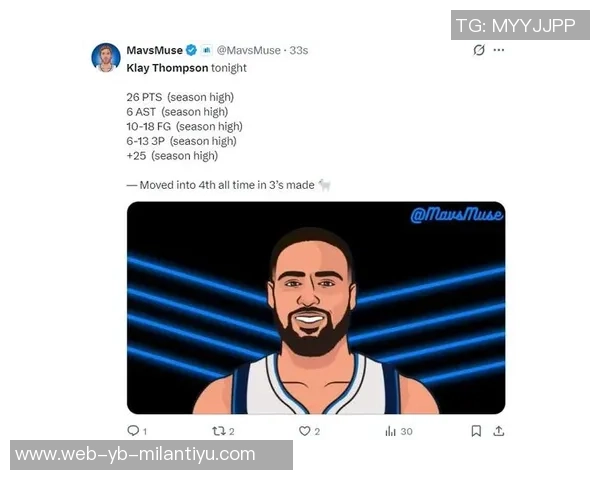Open the Klay Thompson cartoon image
The image size is (600, 480).
316,308
